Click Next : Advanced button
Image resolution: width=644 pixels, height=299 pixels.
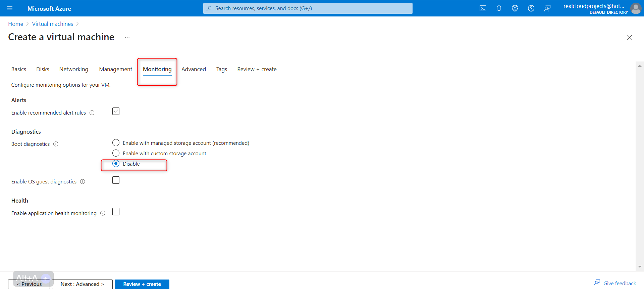[x=82, y=284]
